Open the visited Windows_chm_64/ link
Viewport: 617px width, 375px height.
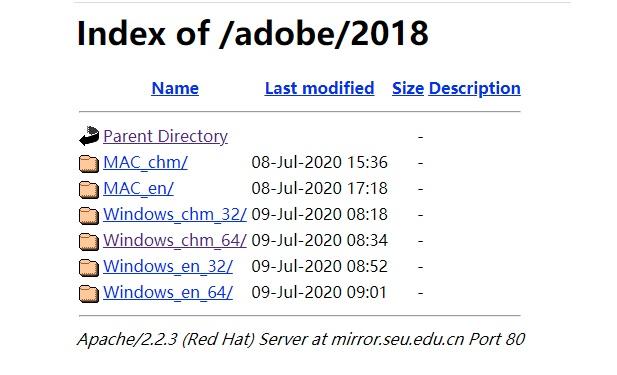[175, 240]
